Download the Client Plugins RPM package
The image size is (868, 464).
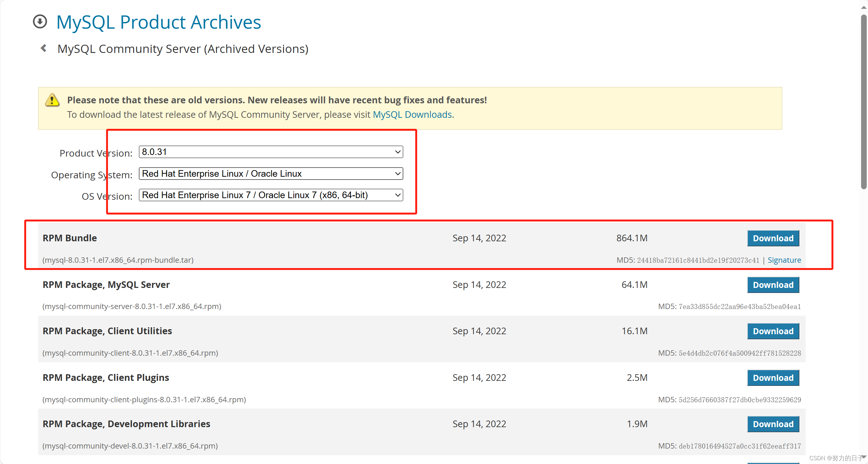click(773, 378)
